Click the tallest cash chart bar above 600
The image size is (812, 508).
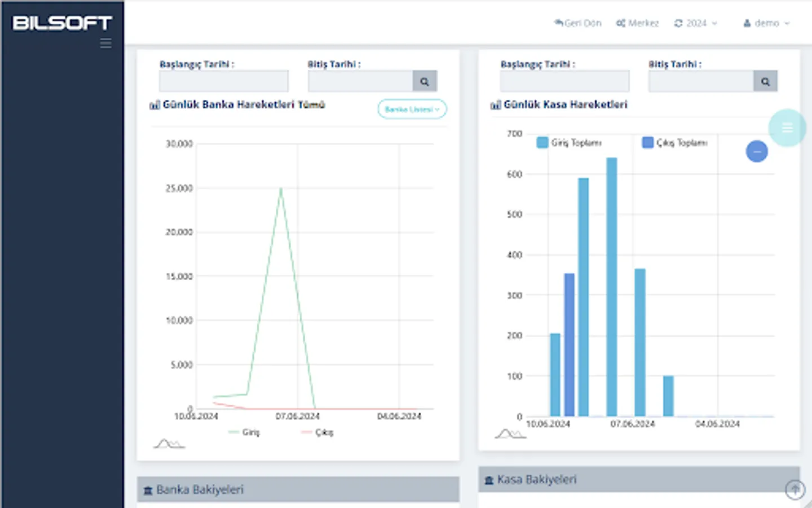[x=612, y=287]
